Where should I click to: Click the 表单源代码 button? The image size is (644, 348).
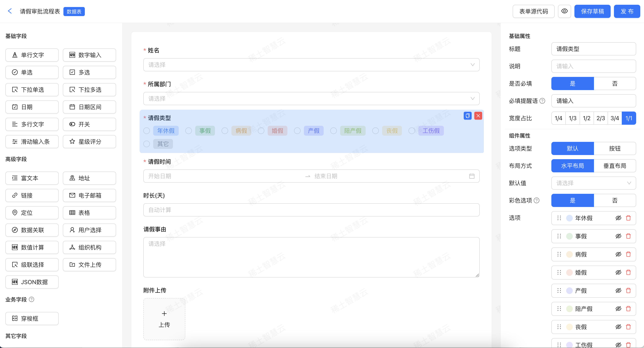coord(533,11)
